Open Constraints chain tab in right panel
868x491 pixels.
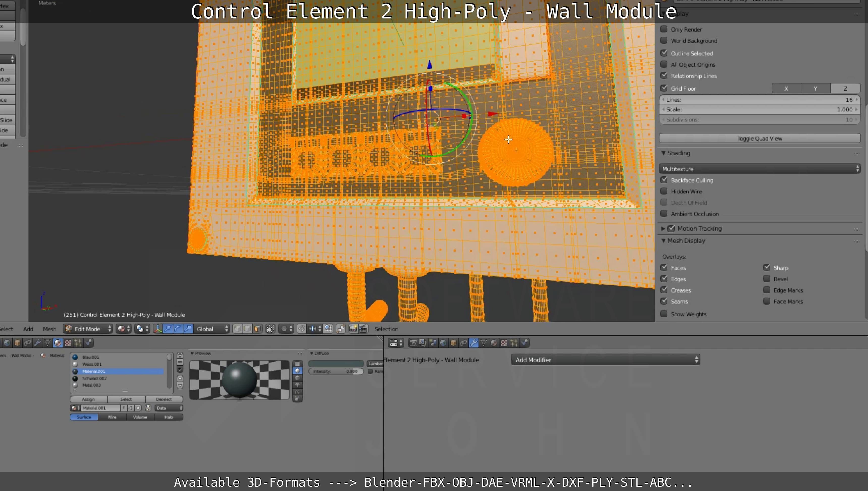463,343
